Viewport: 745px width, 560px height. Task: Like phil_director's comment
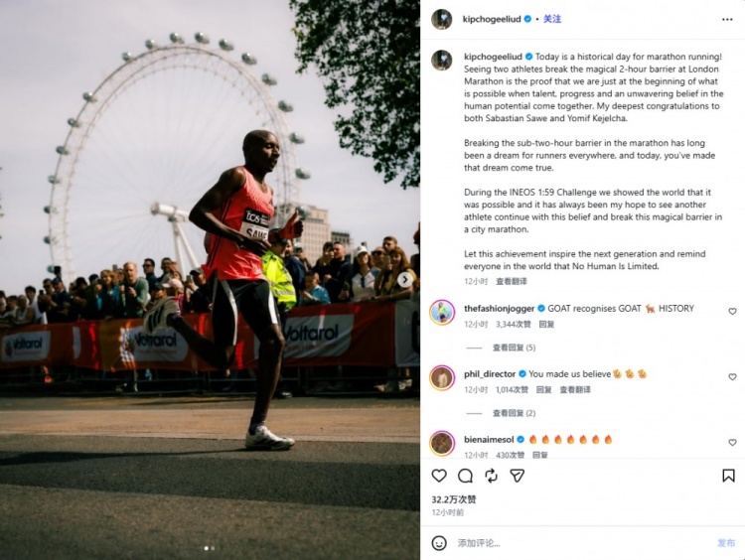pos(732,377)
